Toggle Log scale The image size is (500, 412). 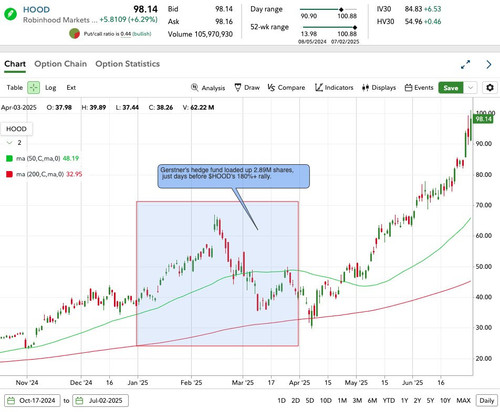[51, 88]
